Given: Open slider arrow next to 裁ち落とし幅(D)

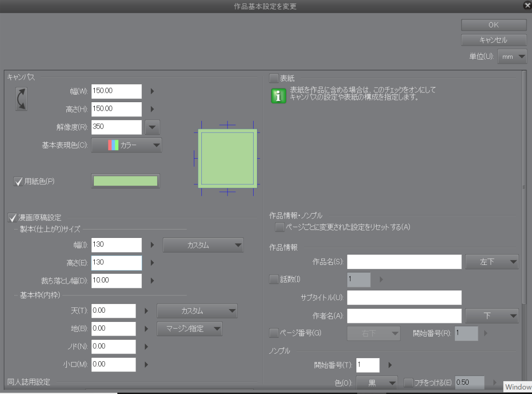Looking at the screenshot, I should 152,281.
